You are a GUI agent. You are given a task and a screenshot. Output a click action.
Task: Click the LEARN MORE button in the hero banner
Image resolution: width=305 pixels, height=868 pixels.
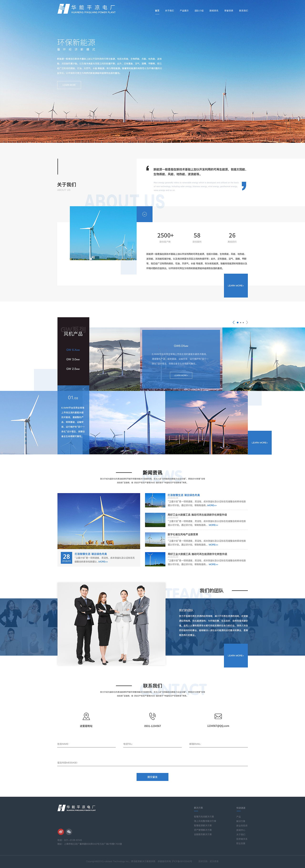tap(69, 85)
